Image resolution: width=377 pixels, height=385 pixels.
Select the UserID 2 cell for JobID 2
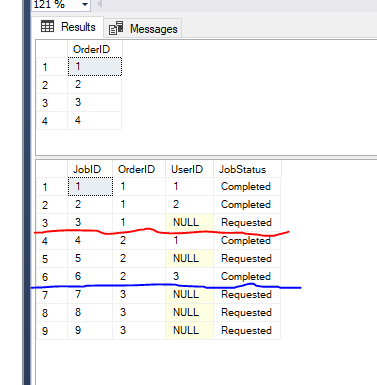pos(189,204)
